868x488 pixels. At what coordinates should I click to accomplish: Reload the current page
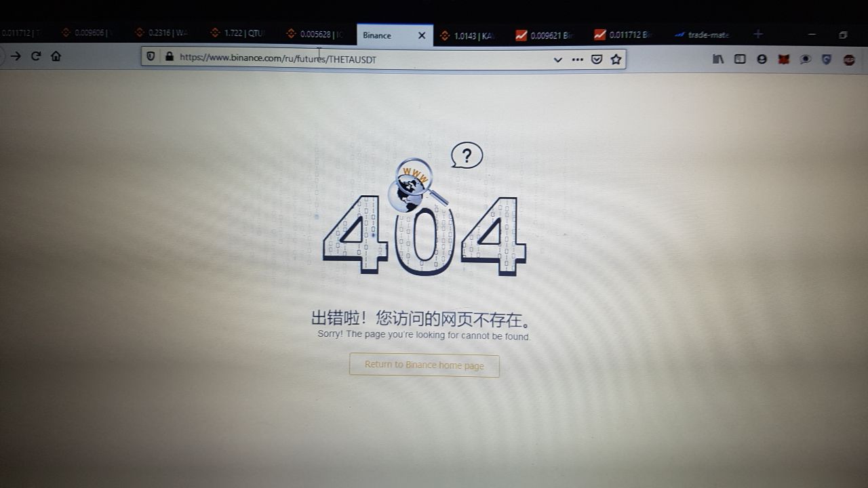[36, 56]
